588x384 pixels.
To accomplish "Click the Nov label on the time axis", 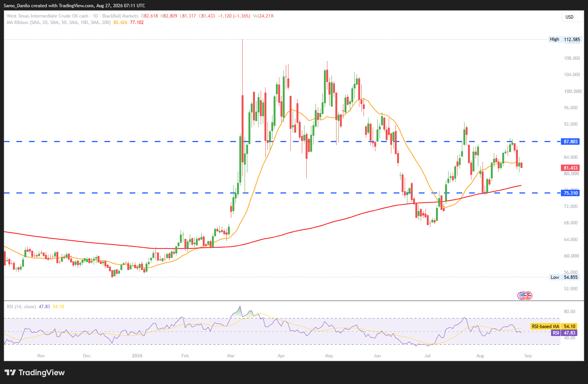I will (41, 356).
